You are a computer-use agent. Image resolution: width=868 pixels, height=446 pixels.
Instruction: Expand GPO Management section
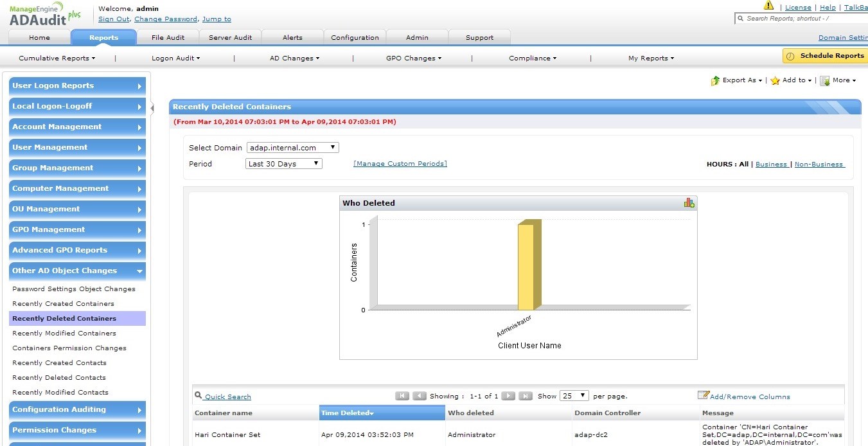(78, 230)
